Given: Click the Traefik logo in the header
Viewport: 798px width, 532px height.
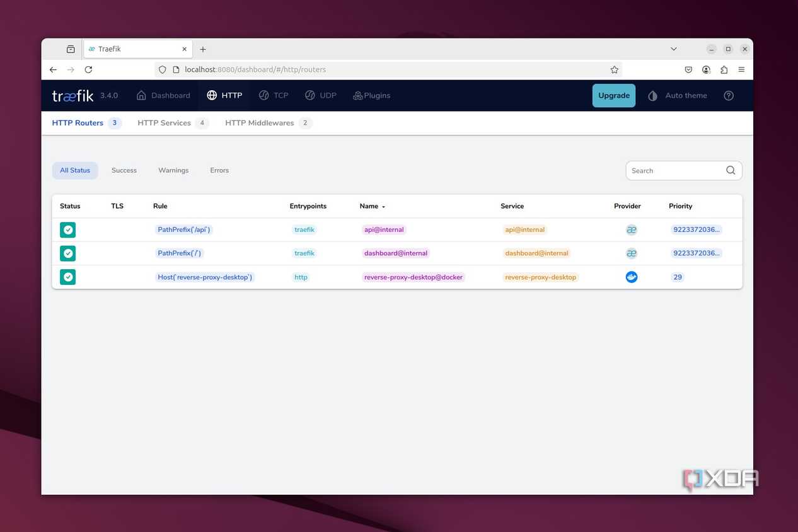Looking at the screenshot, I should [72, 96].
